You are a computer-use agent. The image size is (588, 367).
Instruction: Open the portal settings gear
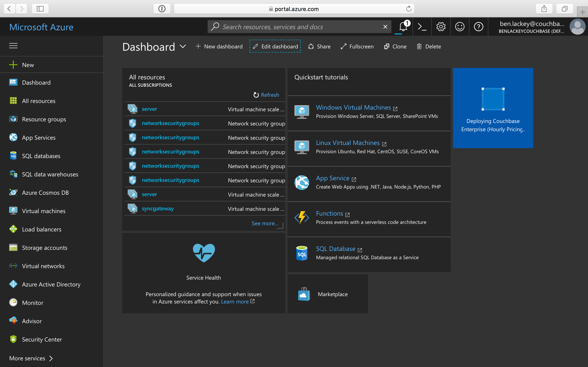(x=441, y=26)
